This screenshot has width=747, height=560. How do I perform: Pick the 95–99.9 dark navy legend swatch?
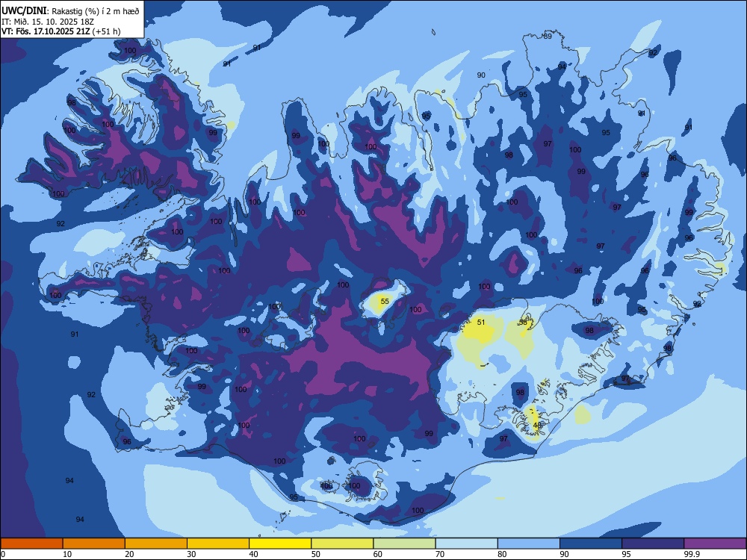pos(653,544)
